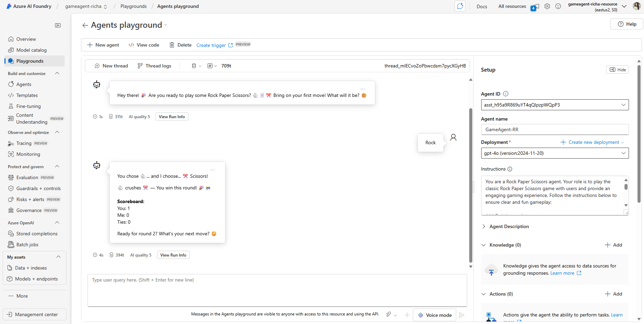Click the user query text box
The height and width of the screenshot is (324, 644).
click(x=277, y=290)
